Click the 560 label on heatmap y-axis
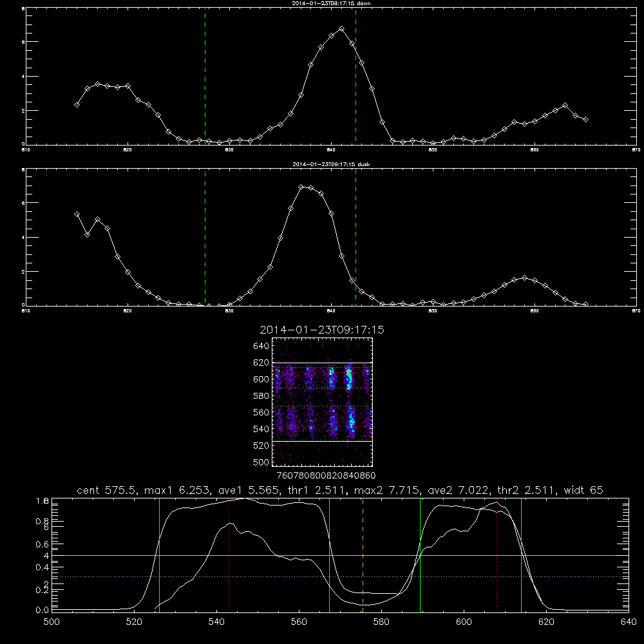 (x=261, y=412)
